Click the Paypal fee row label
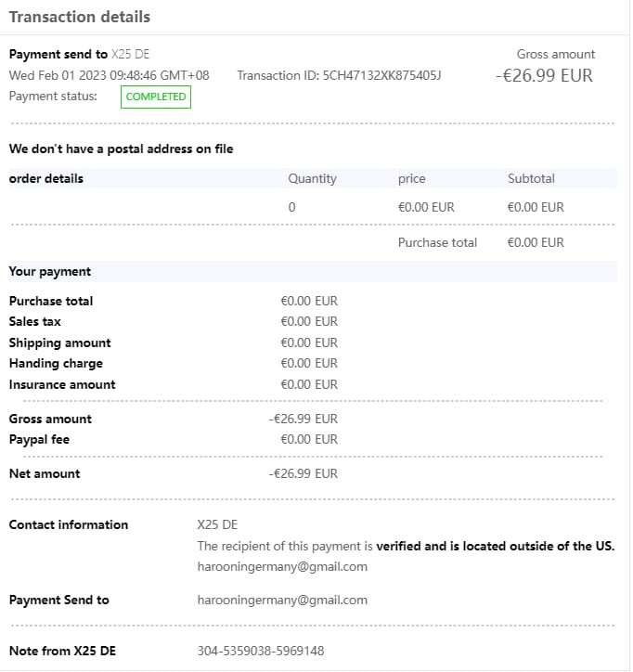Image resolution: width=633 pixels, height=672 pixels. (x=39, y=439)
